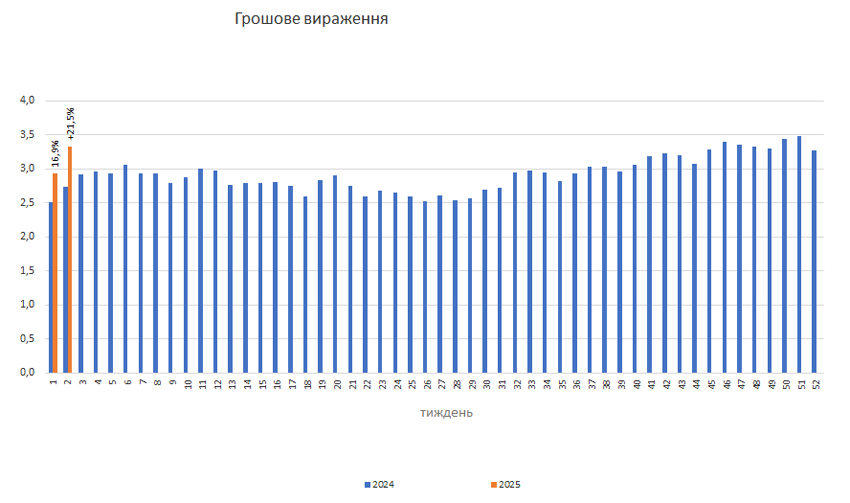Click the "+21,5%" data label
Screen dimensions: 850x503
coord(71,124)
